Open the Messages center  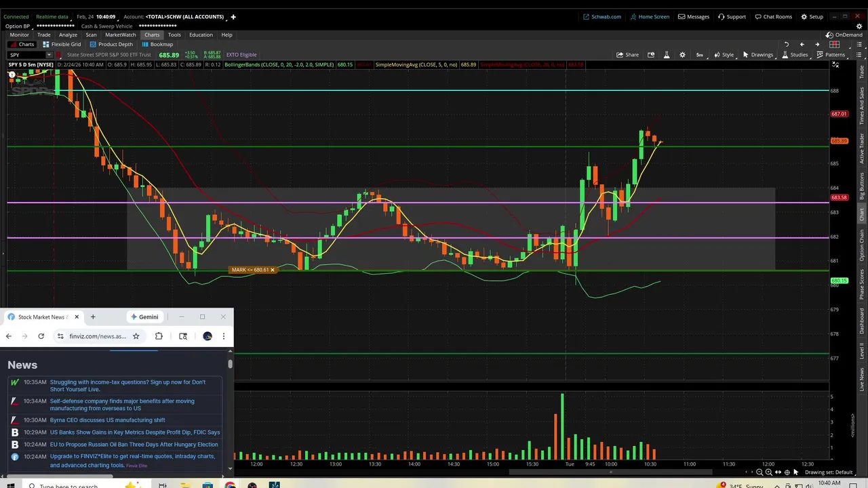tap(694, 17)
